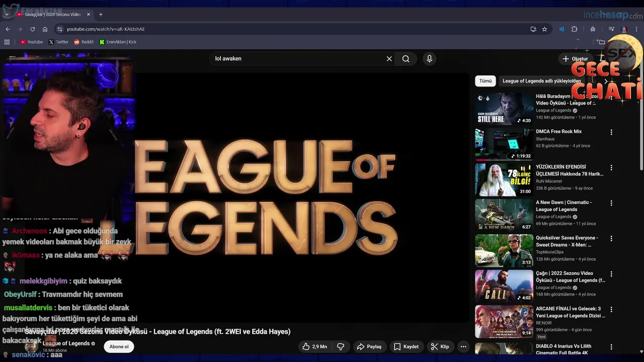Open the Reddit bookmark
Viewport: 644px width, 362px height.
84,42
